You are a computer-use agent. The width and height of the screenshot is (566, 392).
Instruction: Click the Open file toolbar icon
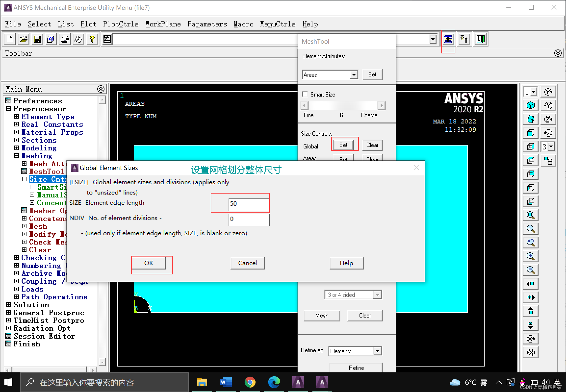[x=23, y=39]
